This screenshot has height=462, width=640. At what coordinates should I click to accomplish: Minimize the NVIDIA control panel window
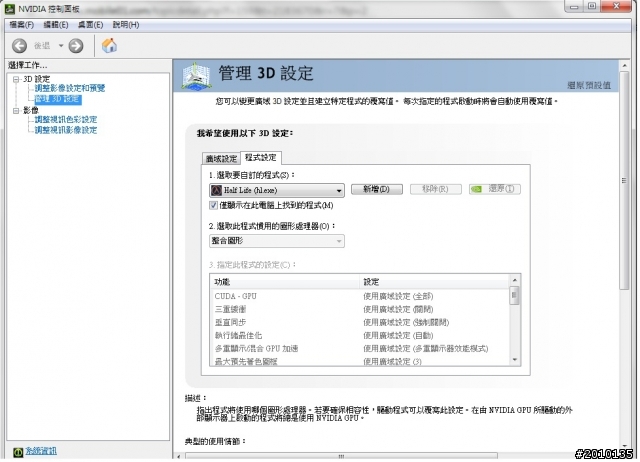[x=575, y=7]
